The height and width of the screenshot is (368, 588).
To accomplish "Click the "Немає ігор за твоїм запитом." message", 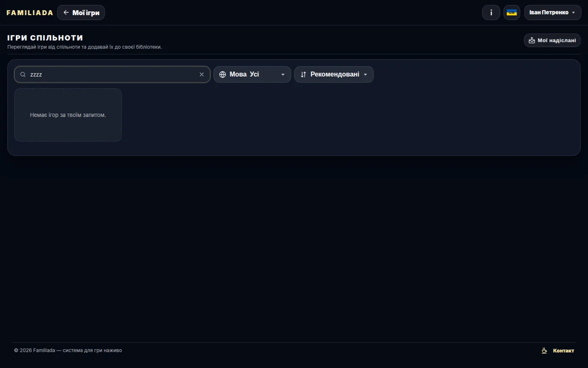I will [68, 115].
